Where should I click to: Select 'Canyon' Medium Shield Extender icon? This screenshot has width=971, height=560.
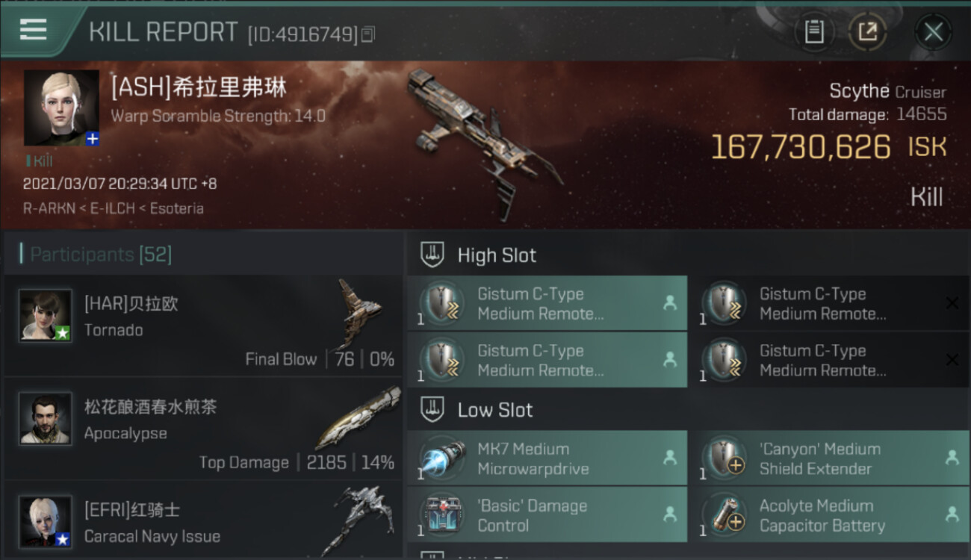725,458
